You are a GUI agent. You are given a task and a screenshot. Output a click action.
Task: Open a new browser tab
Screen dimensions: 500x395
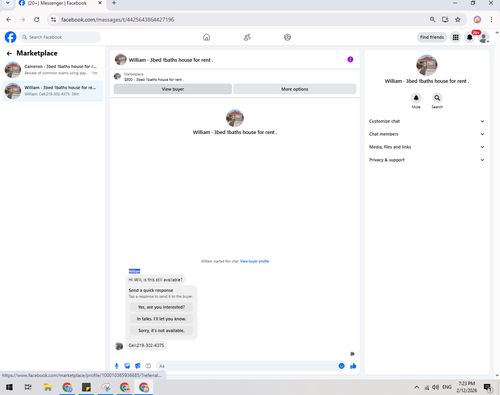[114, 3]
